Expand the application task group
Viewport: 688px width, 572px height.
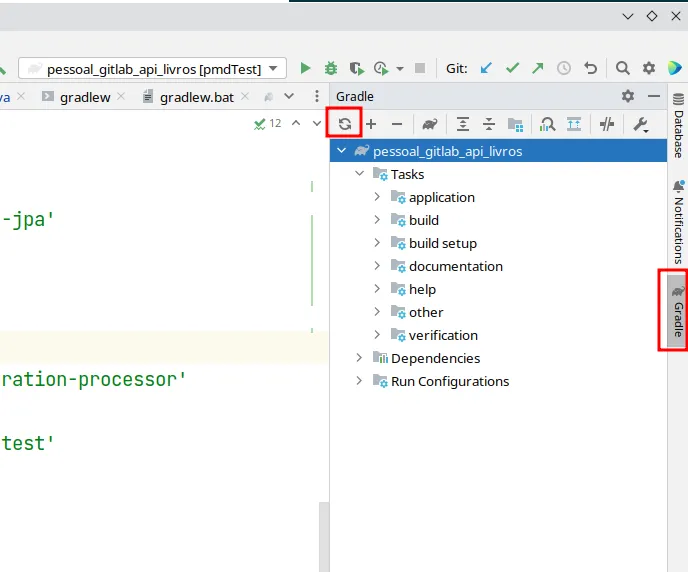point(377,197)
